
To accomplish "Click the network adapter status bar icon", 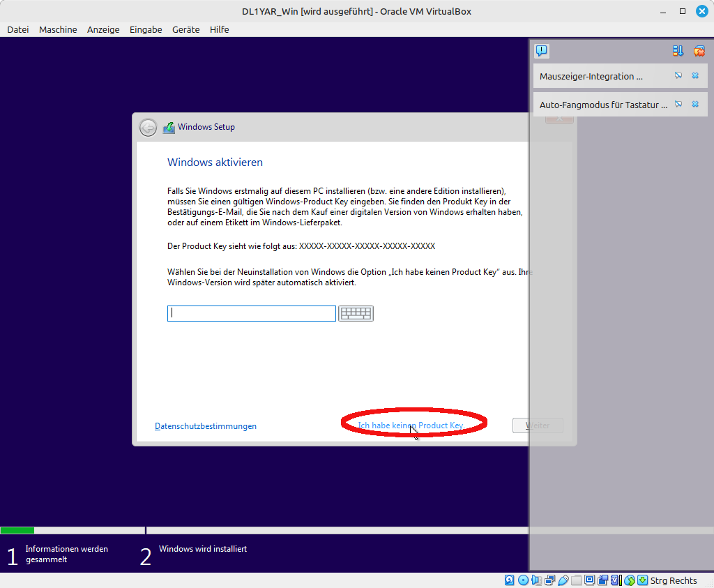I will pyautogui.click(x=549, y=580).
